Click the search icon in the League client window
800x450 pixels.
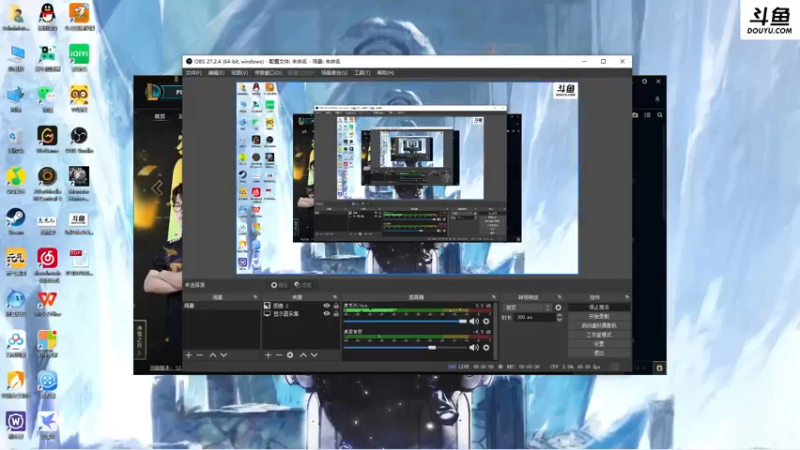(x=660, y=115)
